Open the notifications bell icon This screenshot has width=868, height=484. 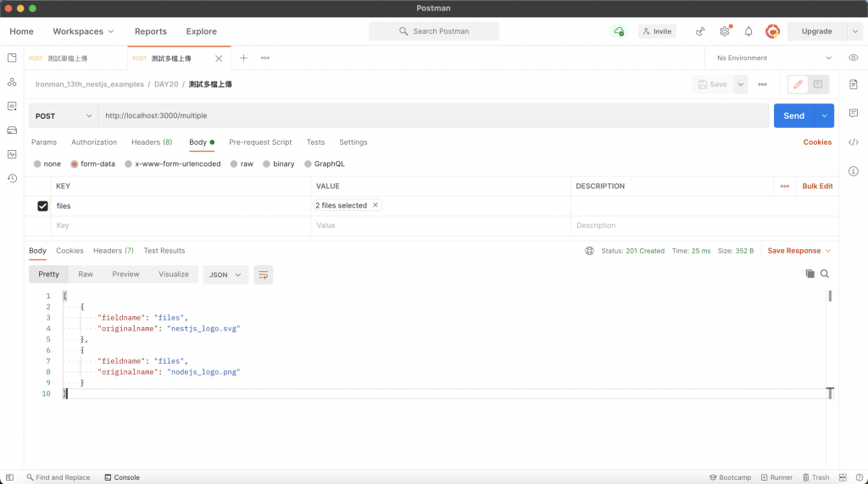pos(748,31)
